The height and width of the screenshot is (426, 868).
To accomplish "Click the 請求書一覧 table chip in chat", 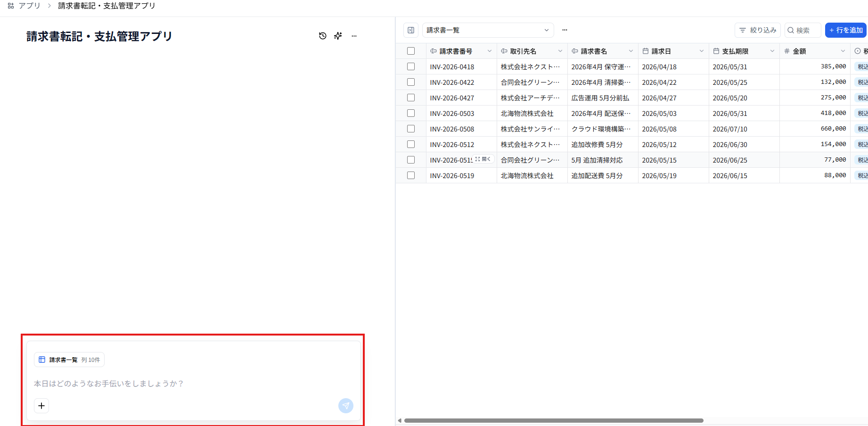I will [69, 360].
